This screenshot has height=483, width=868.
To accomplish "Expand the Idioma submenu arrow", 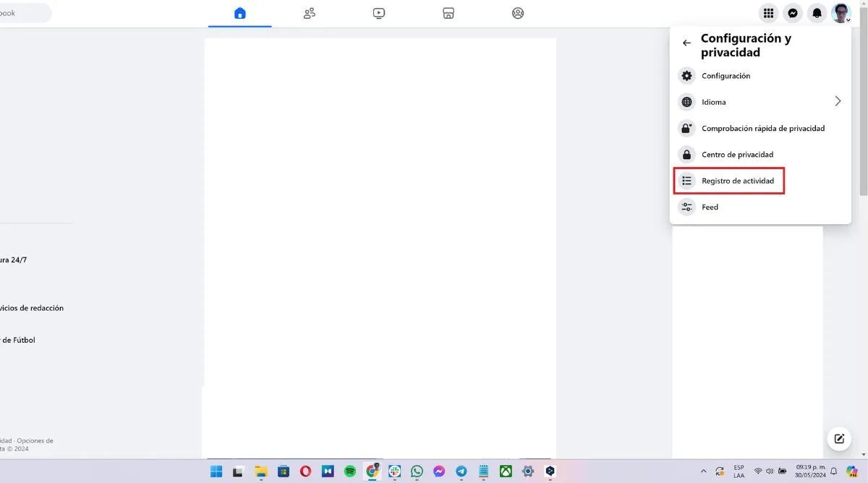I will 838,102.
